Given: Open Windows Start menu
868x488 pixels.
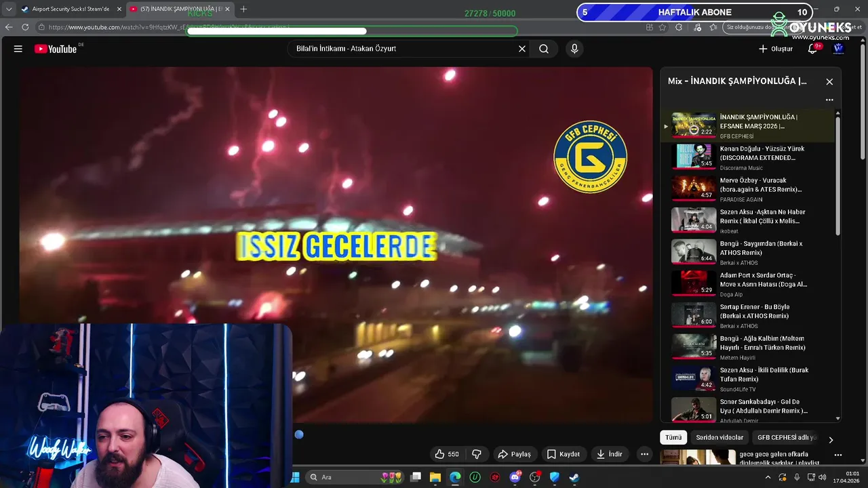Looking at the screenshot, I should pyautogui.click(x=295, y=477).
